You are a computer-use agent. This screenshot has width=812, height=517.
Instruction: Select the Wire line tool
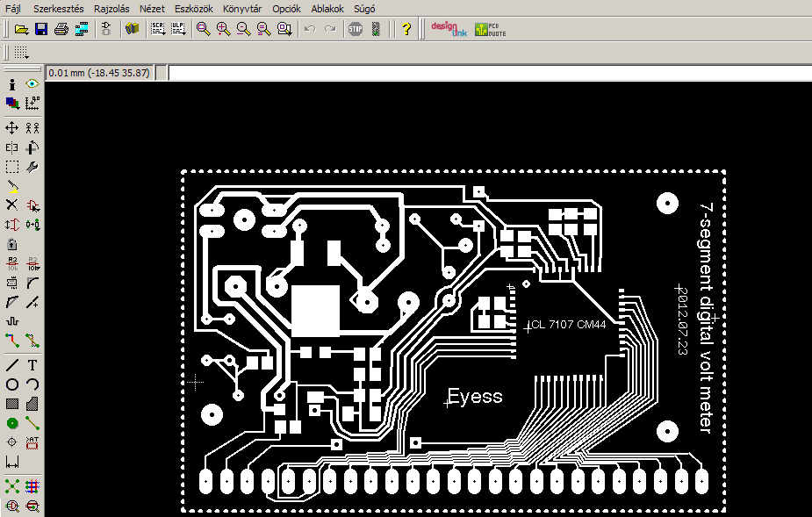(x=12, y=365)
